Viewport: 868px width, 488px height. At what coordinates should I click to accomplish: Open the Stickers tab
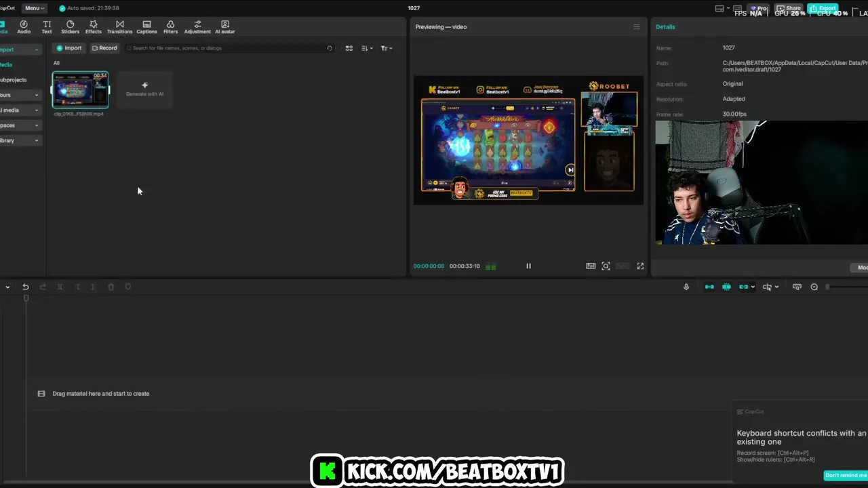70,27
